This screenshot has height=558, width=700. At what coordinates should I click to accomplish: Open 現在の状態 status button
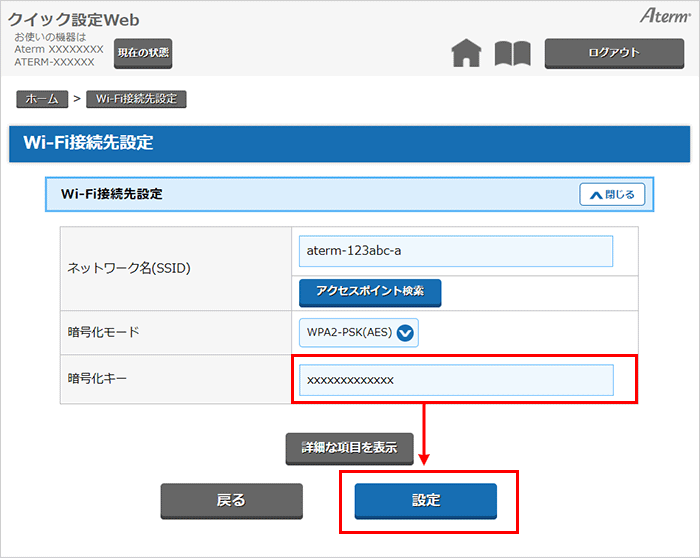pyautogui.click(x=143, y=53)
